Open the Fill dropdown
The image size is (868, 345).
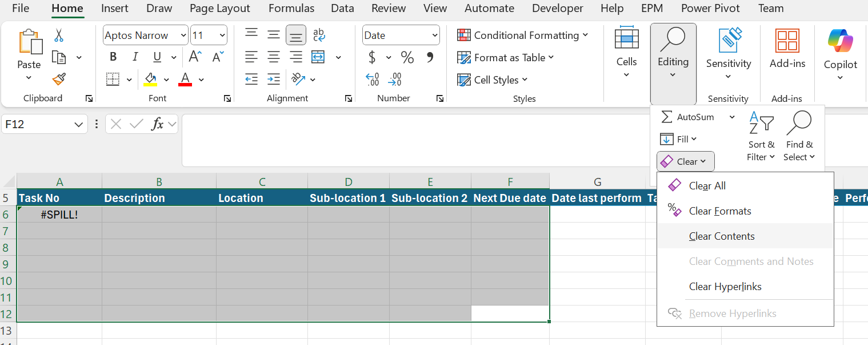pos(679,139)
